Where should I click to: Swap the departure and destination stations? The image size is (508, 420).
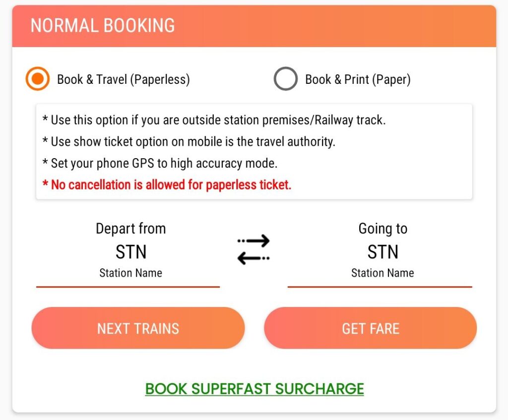(x=254, y=249)
